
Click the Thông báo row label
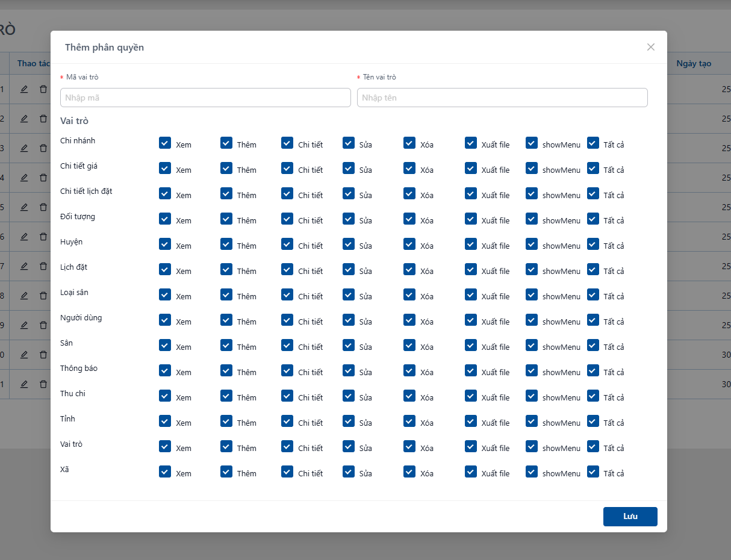click(x=79, y=369)
